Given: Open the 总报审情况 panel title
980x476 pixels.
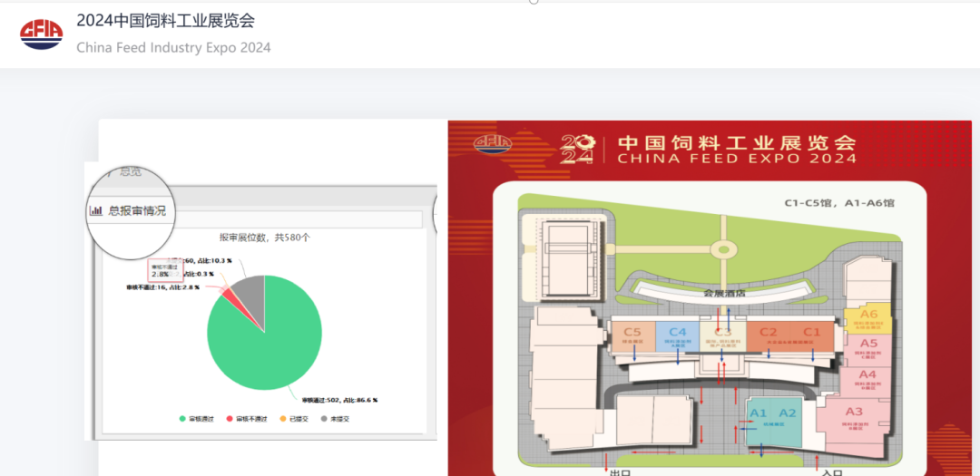Looking at the screenshot, I should pyautogui.click(x=137, y=211).
